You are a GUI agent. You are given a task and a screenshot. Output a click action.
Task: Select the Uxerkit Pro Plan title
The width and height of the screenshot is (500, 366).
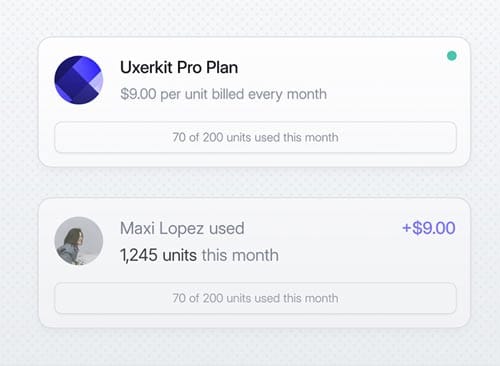click(x=179, y=67)
